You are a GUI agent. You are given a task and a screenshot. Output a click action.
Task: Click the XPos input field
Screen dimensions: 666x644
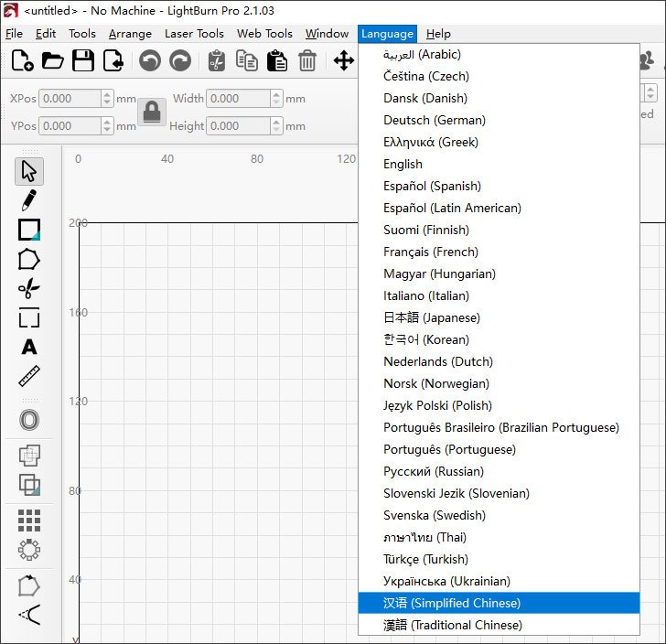point(70,99)
